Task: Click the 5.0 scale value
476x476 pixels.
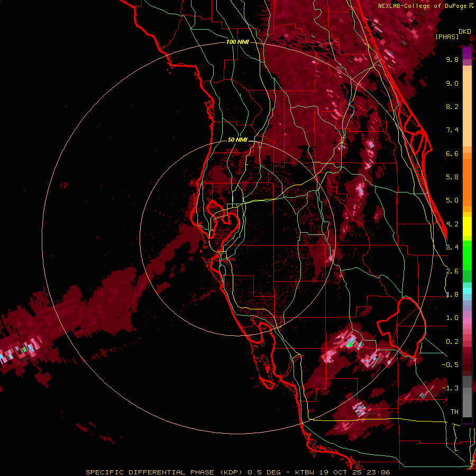Action: pos(452,200)
